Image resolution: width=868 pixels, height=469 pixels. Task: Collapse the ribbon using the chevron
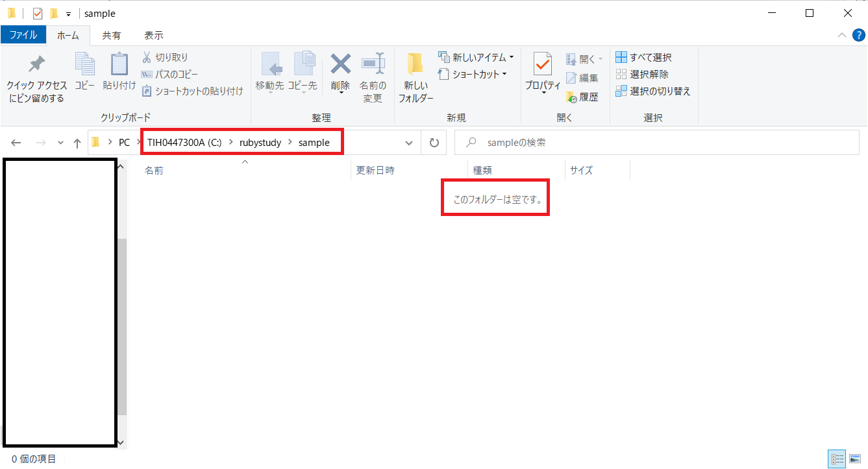pos(841,35)
